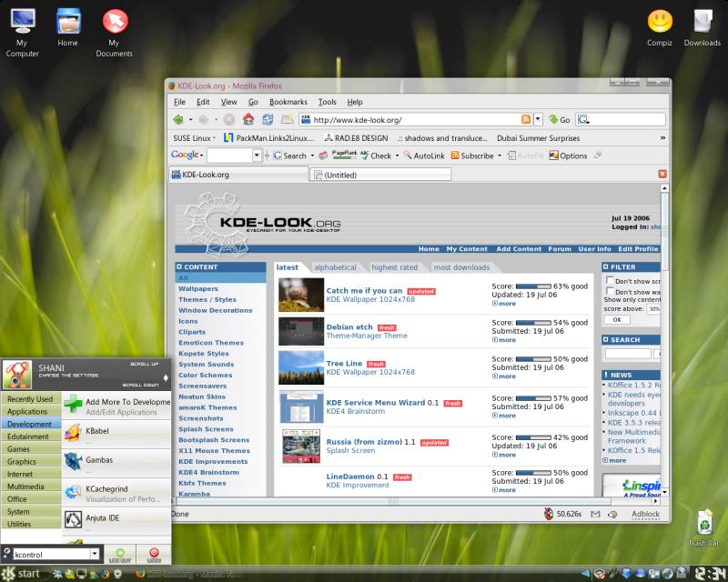728x582 pixels.
Task: Open PackMan.Links2Linux bookmark
Action: [x=269, y=138]
